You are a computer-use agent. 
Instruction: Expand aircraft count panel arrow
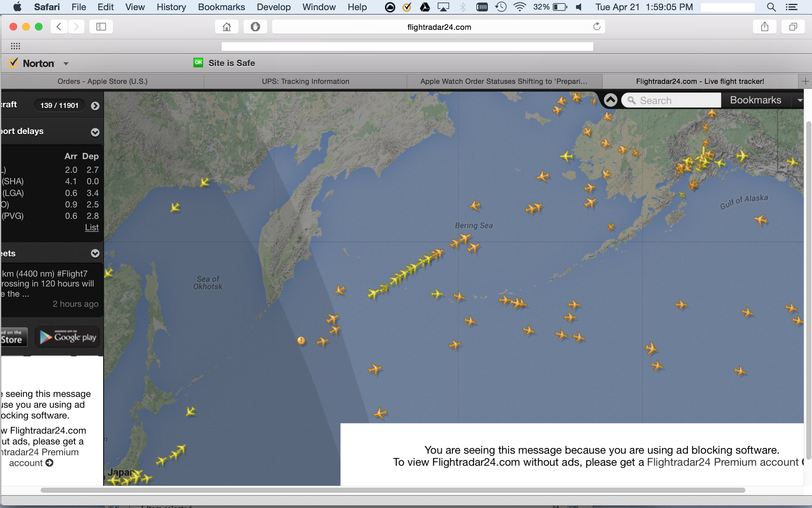pos(95,106)
